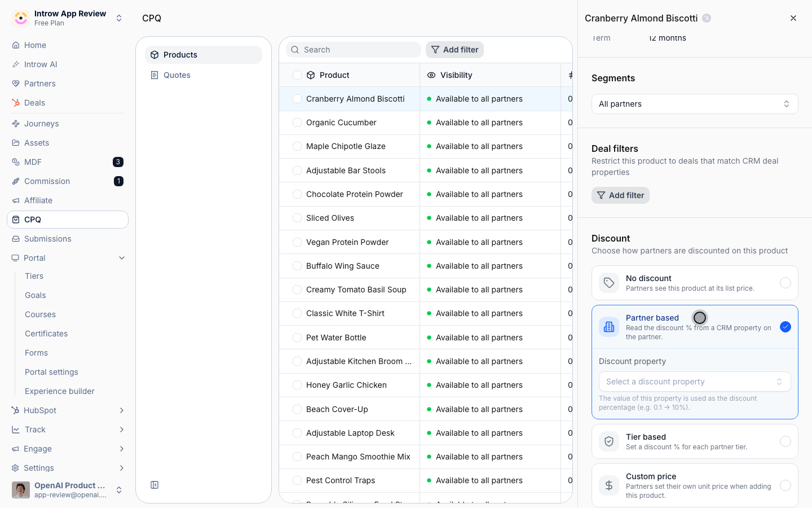The width and height of the screenshot is (812, 508).
Task: Click the MDF icon in sidebar
Action: pyautogui.click(x=16, y=162)
